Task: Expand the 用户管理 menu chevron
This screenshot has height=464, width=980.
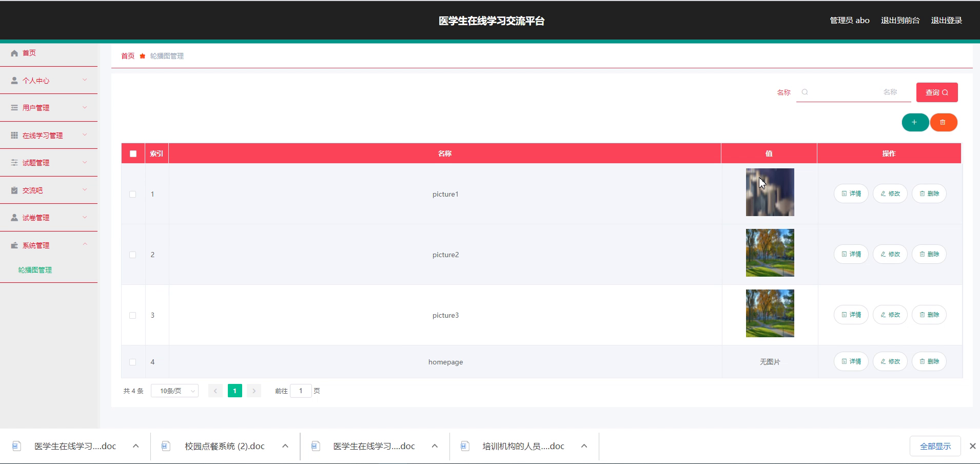Action: [85, 107]
